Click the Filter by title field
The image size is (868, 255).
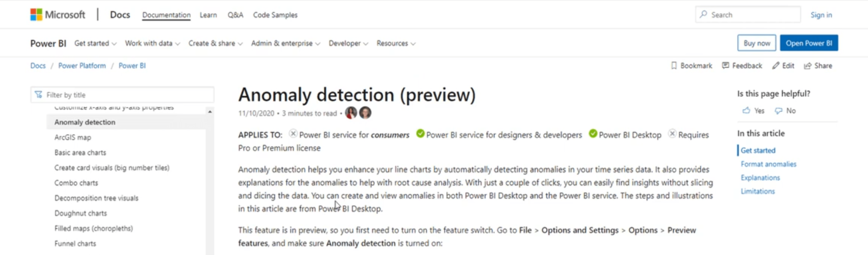[x=122, y=94]
